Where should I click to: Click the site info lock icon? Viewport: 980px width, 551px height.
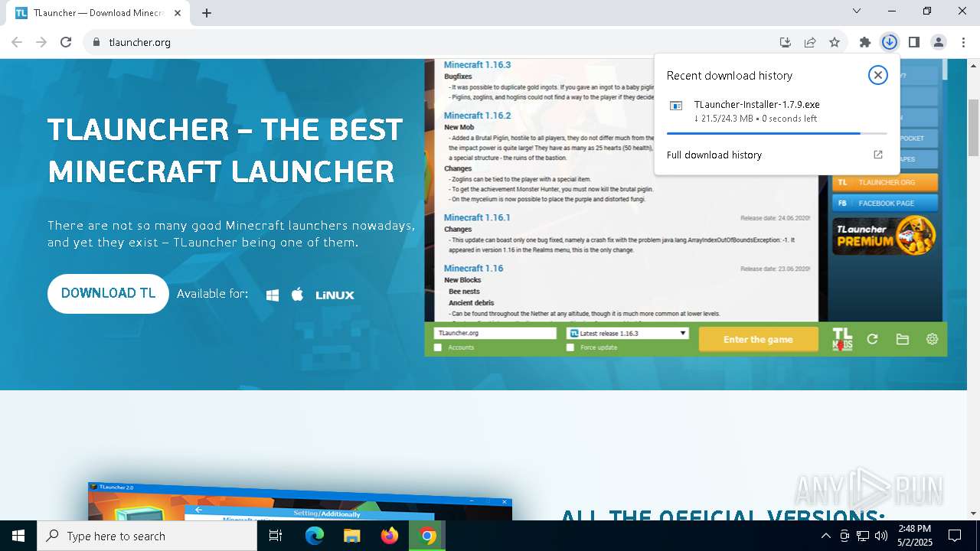(x=96, y=42)
